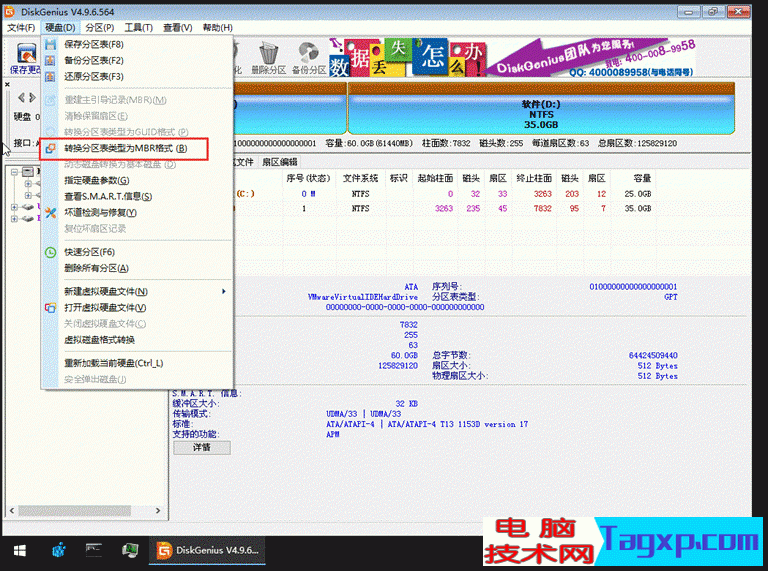768x571 pixels.
Task: Click left arrow of tree horizontal scrollbar
Action: tap(12, 510)
